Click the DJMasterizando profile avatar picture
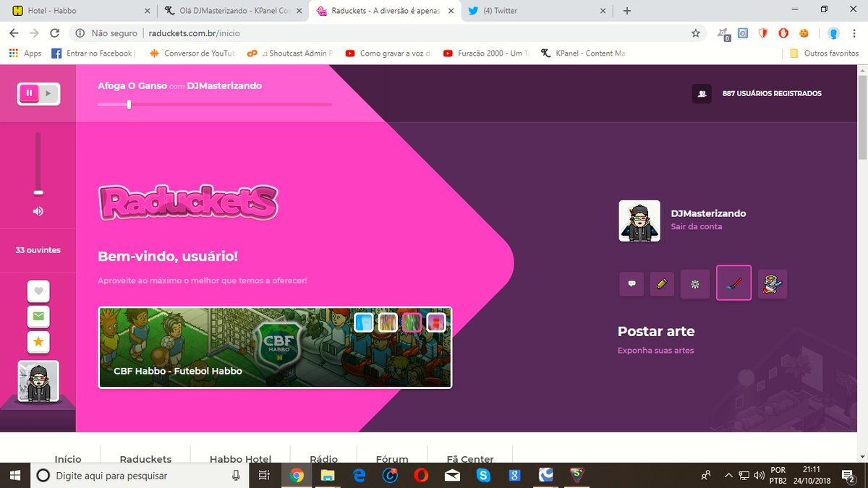This screenshot has width=868, height=488. (x=639, y=221)
